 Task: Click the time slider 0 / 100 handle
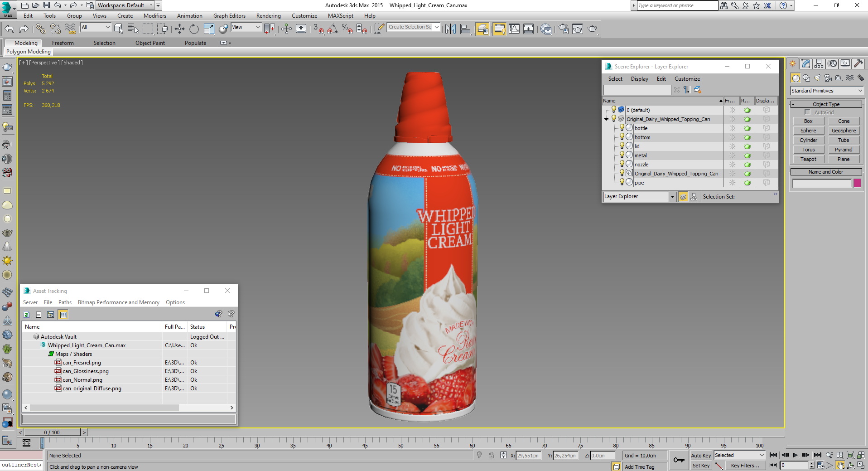coord(52,432)
